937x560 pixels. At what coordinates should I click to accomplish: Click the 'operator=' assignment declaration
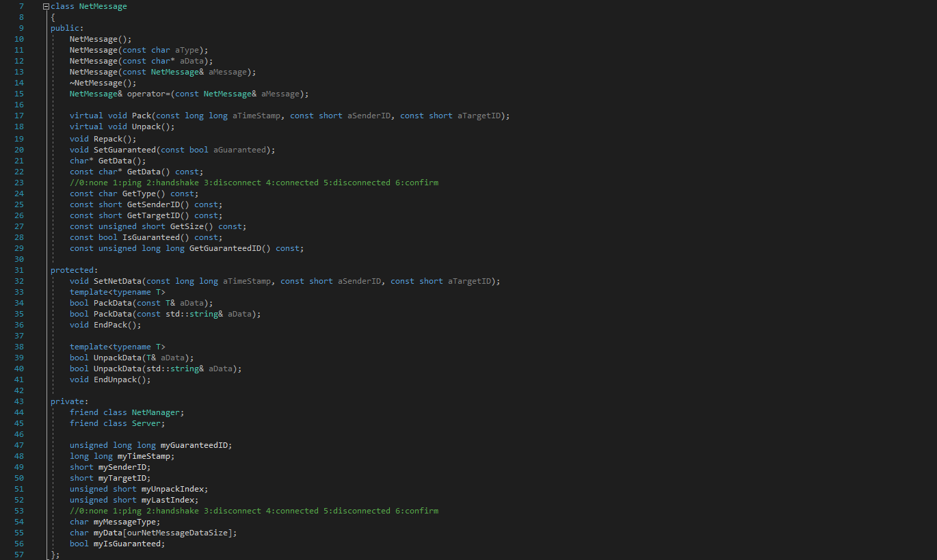189,94
